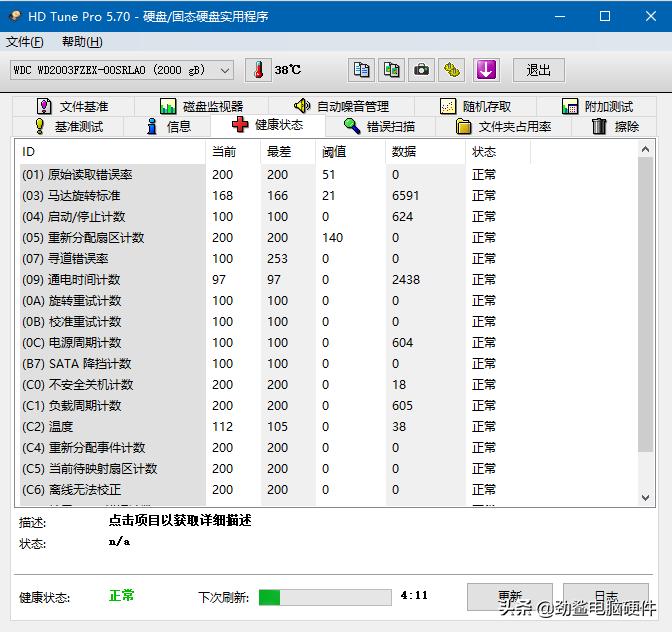
Task: Switch to the 自动噪音管理 tab
Action: (x=342, y=106)
